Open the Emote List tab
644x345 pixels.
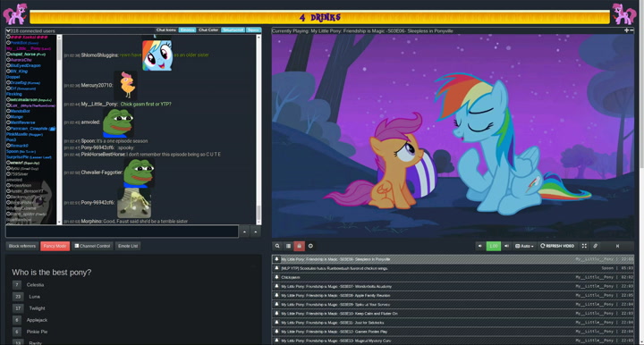[x=128, y=246]
